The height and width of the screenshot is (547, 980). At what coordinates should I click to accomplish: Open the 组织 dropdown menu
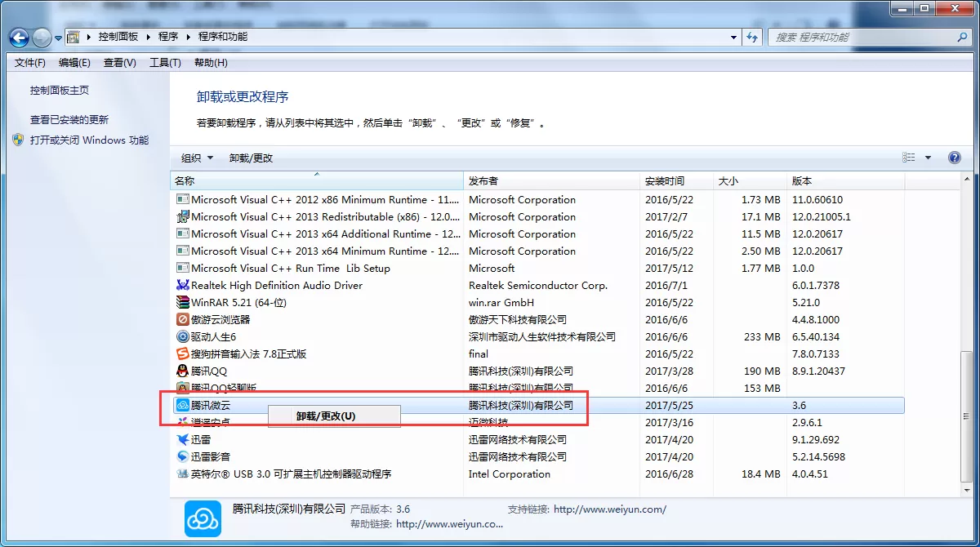[x=197, y=158]
